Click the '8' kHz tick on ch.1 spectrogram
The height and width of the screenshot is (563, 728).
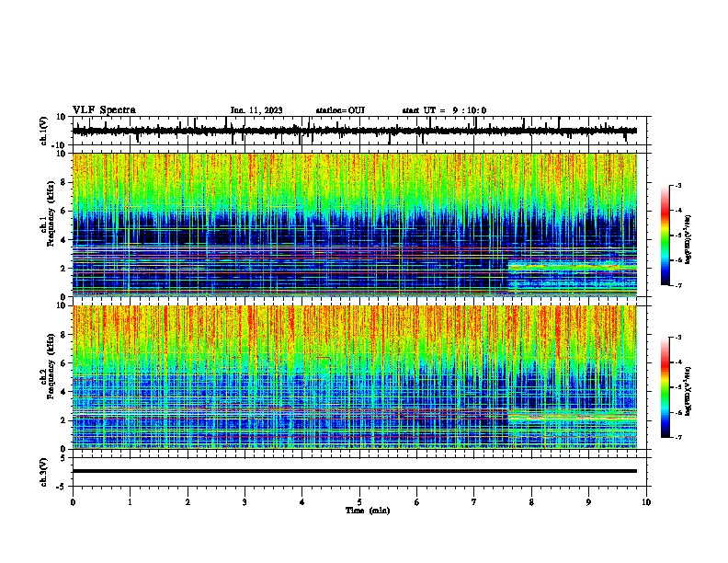64,182
